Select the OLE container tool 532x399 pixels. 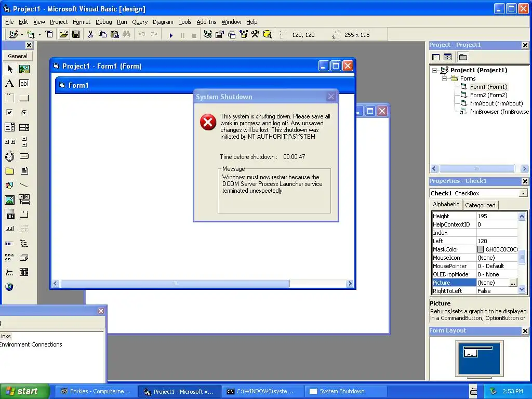[x=10, y=215]
